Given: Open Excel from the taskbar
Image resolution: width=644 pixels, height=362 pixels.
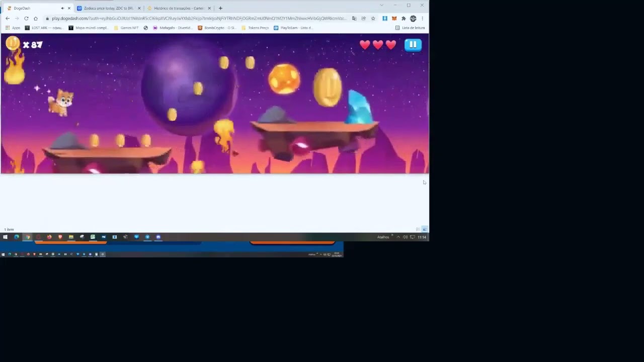Looking at the screenshot, I should coord(93,237).
